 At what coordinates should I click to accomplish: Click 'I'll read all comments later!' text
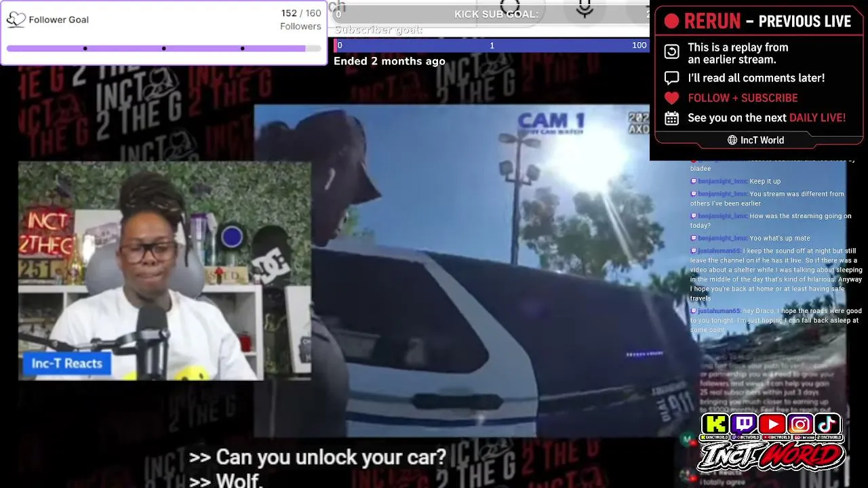click(756, 78)
